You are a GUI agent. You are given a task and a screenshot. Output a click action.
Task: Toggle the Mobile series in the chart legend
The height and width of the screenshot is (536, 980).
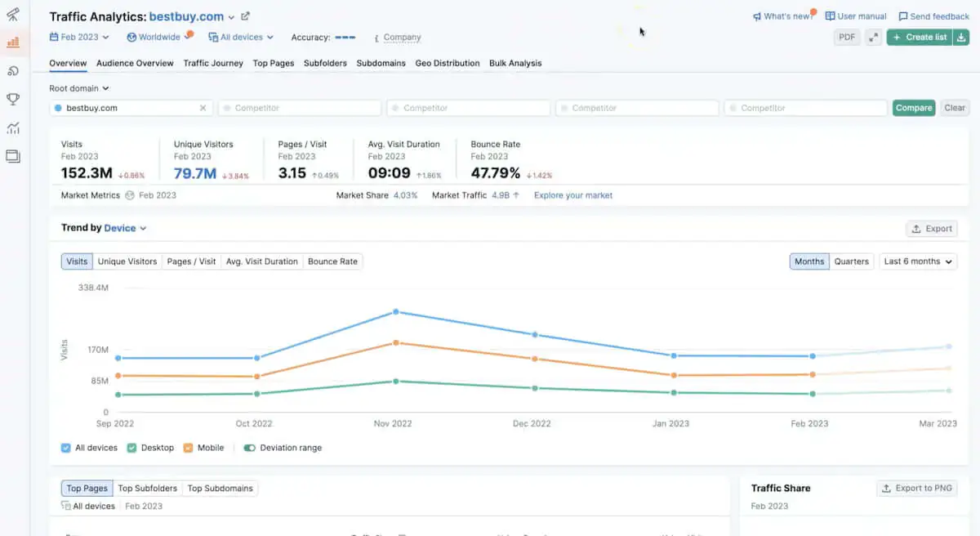(189, 447)
